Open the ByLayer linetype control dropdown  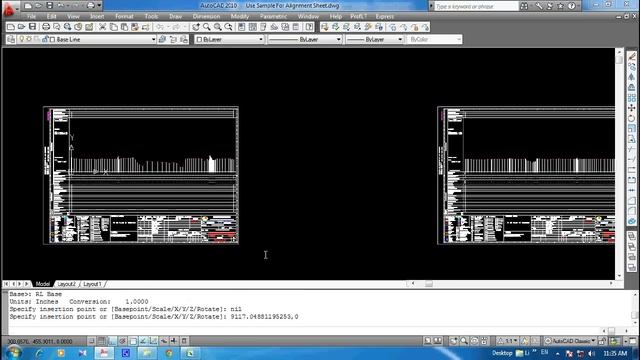tap(338, 40)
